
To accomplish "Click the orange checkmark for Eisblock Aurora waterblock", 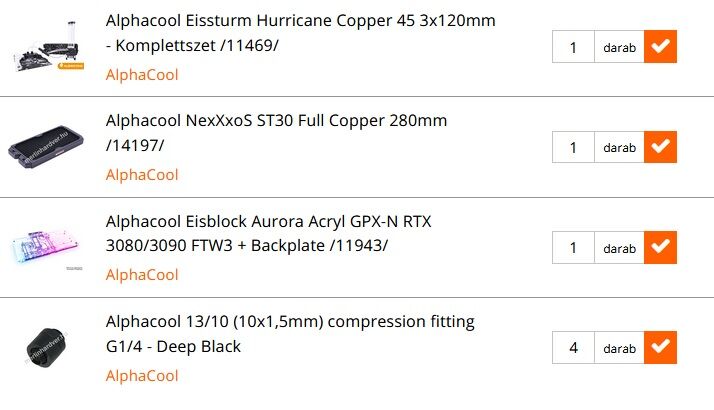I will pyautogui.click(x=660, y=247).
